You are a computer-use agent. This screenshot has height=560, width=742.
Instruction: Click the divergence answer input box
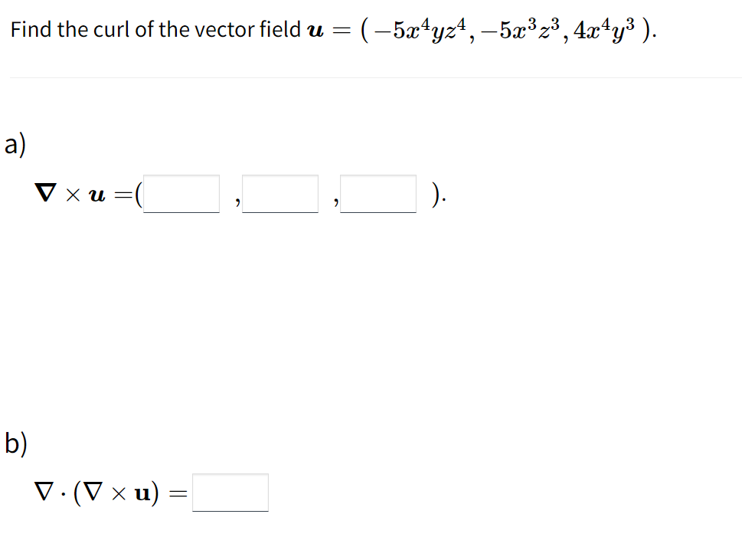[231, 492]
